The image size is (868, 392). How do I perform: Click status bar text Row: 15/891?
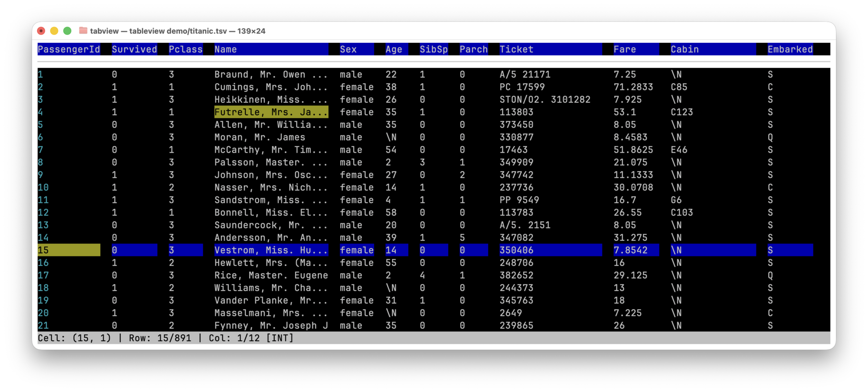tap(160, 338)
